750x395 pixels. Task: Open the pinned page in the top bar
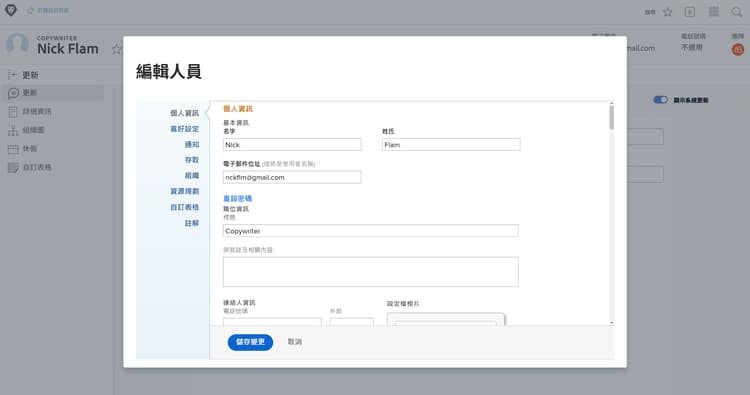[x=48, y=10]
